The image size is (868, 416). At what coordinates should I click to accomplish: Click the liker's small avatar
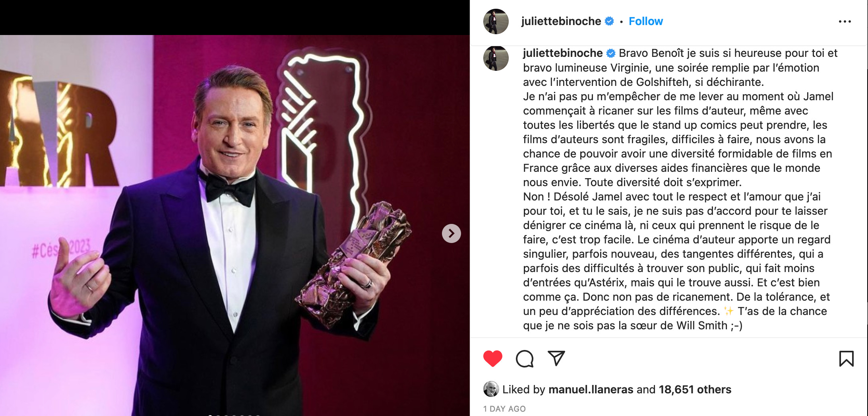[x=491, y=389]
